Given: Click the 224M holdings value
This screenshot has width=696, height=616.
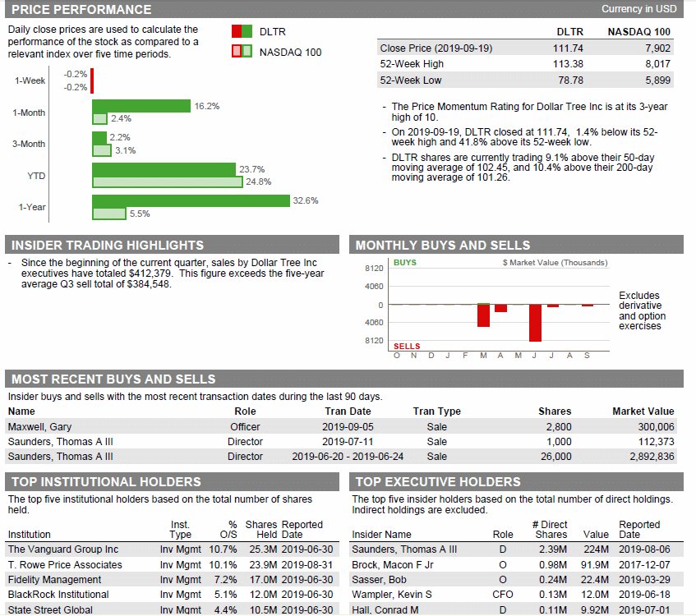Looking at the screenshot, I should click(596, 549).
